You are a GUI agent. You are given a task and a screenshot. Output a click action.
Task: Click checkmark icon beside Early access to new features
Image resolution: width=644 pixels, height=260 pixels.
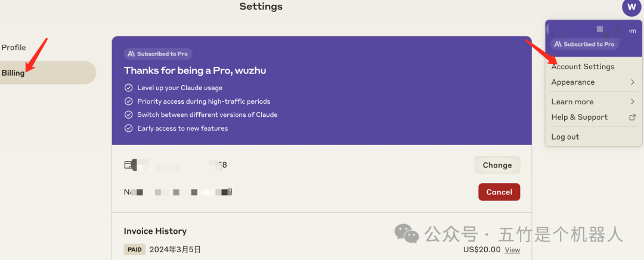[x=128, y=128]
